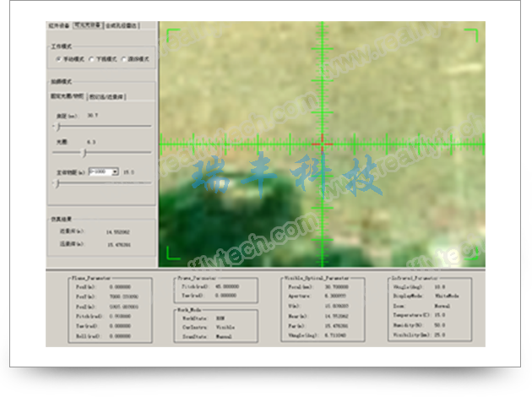Image resolution: width=532 pixels, height=397 pixels.
Task: Click the subject distance slider below the dropdown
Action: click(57, 183)
